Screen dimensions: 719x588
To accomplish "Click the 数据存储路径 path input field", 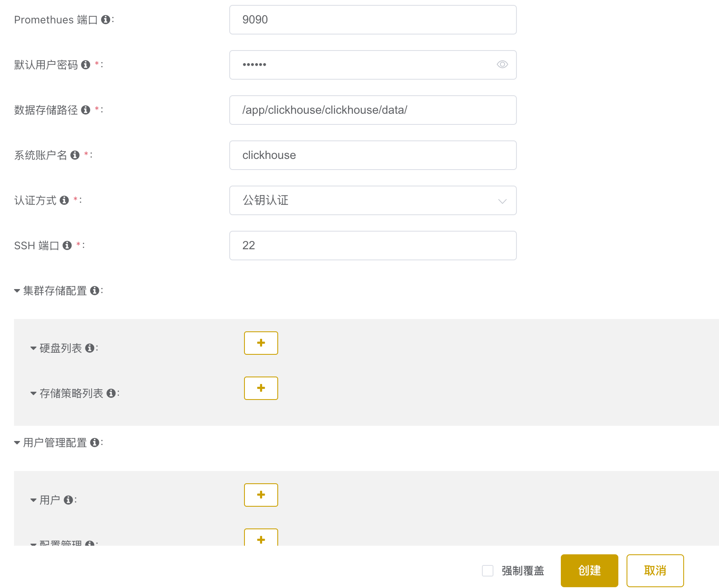I will 373,110.
